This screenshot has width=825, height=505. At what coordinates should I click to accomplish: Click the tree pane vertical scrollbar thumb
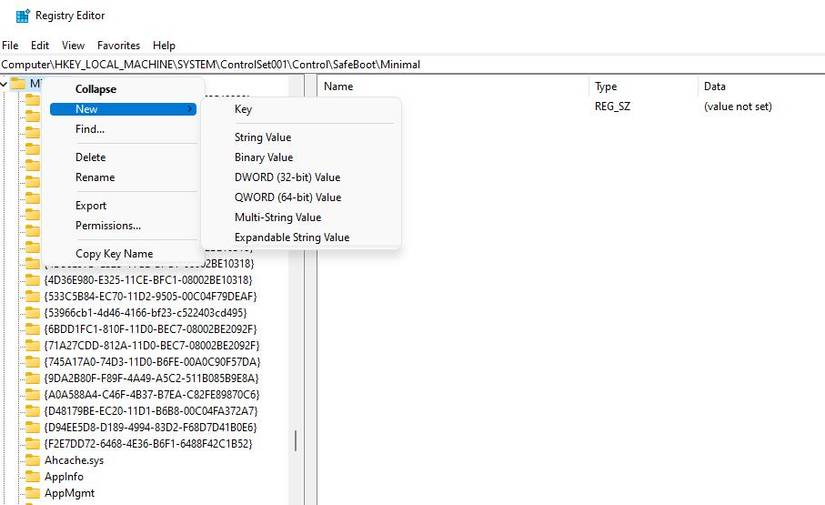coord(296,441)
